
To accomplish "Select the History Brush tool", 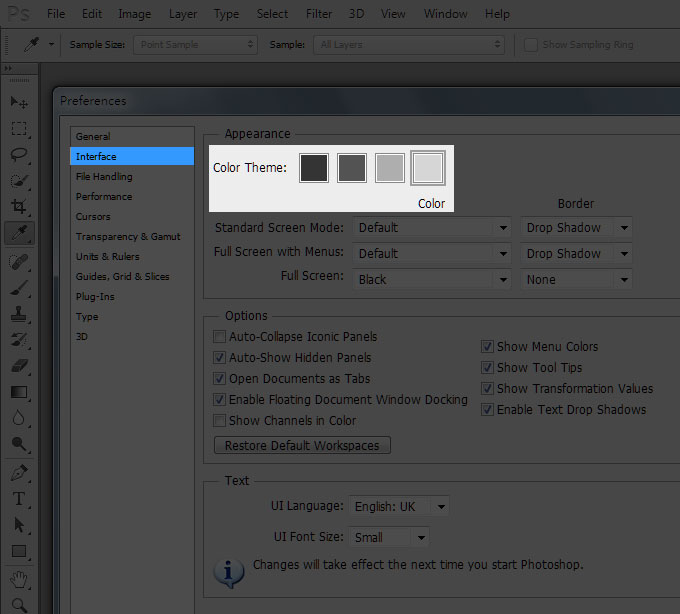I will tap(19, 340).
